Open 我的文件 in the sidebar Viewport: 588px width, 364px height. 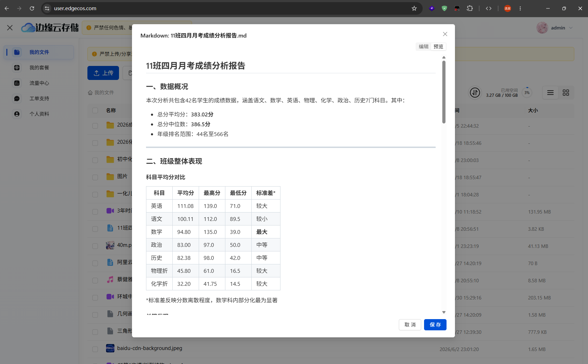click(39, 52)
